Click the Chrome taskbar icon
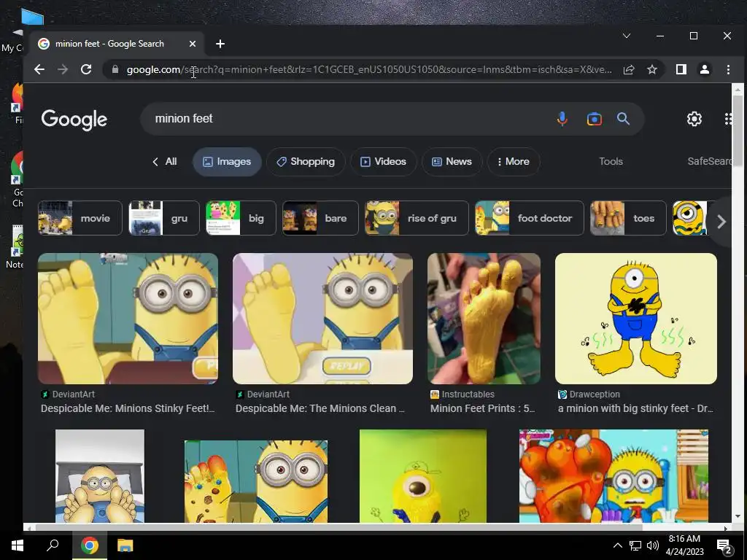 (89, 545)
